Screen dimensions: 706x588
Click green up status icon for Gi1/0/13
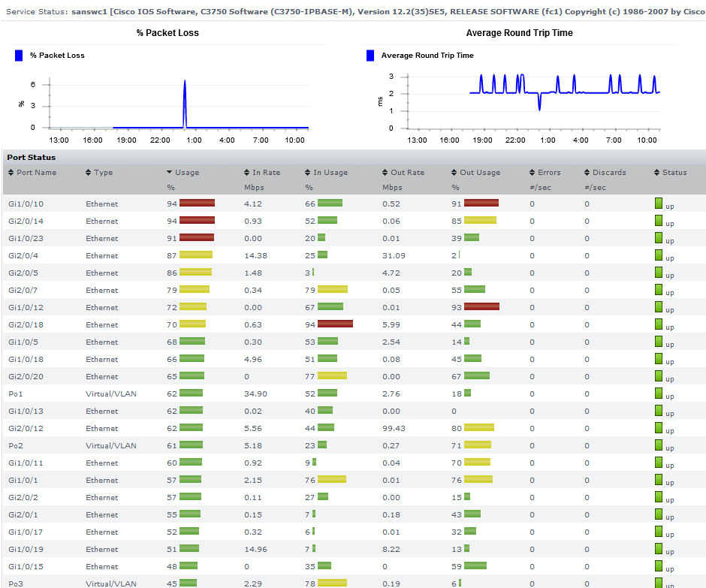[658, 411]
